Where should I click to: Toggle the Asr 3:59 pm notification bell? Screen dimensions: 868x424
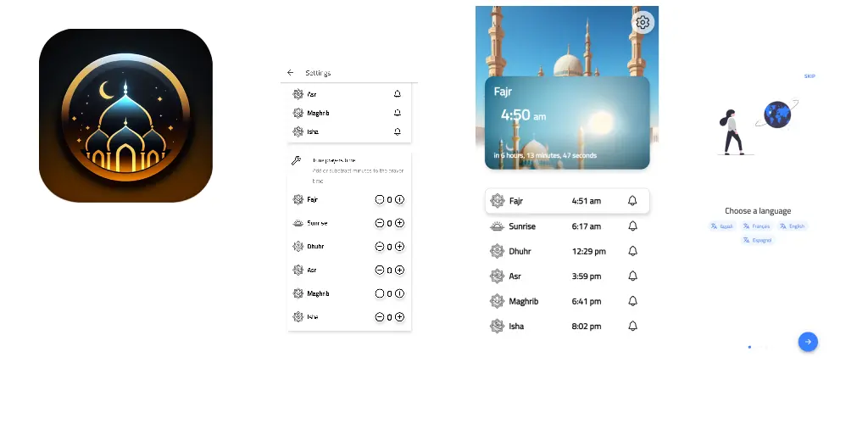click(632, 276)
